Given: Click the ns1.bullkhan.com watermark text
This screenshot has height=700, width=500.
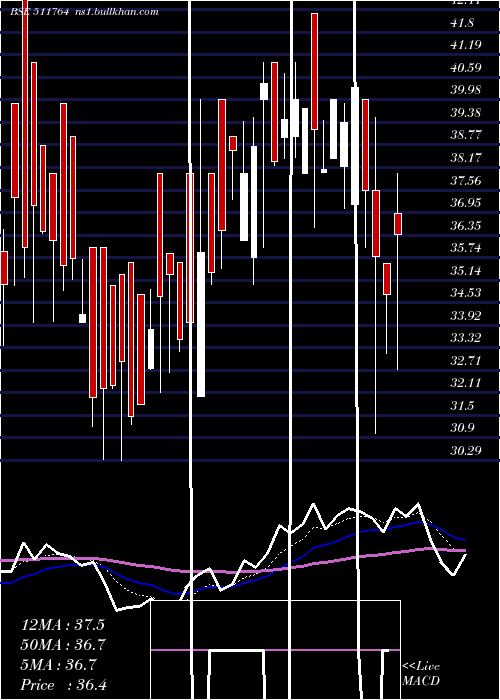Looking at the screenshot, I should pos(117,12).
